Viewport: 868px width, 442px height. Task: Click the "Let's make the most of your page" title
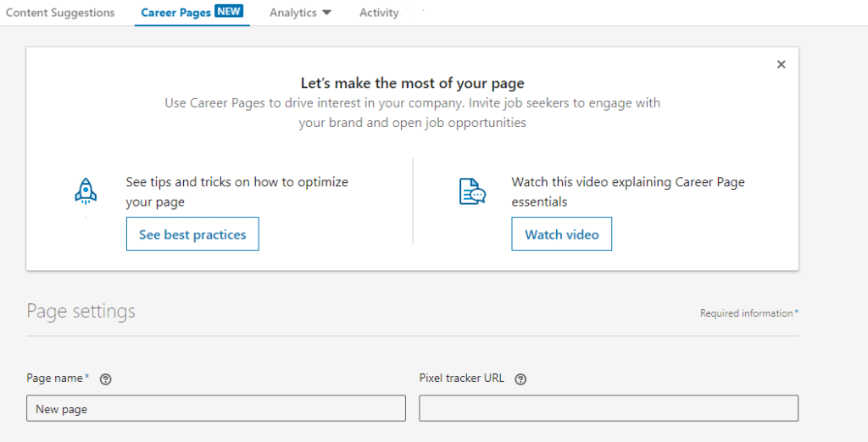click(413, 84)
